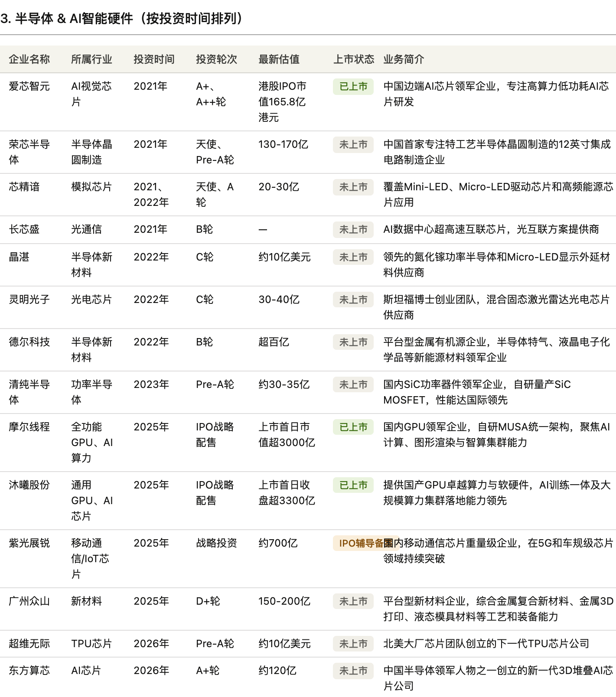The width and height of the screenshot is (616, 697).
Task: Click the company name 长芯盛
Action: pos(24,229)
